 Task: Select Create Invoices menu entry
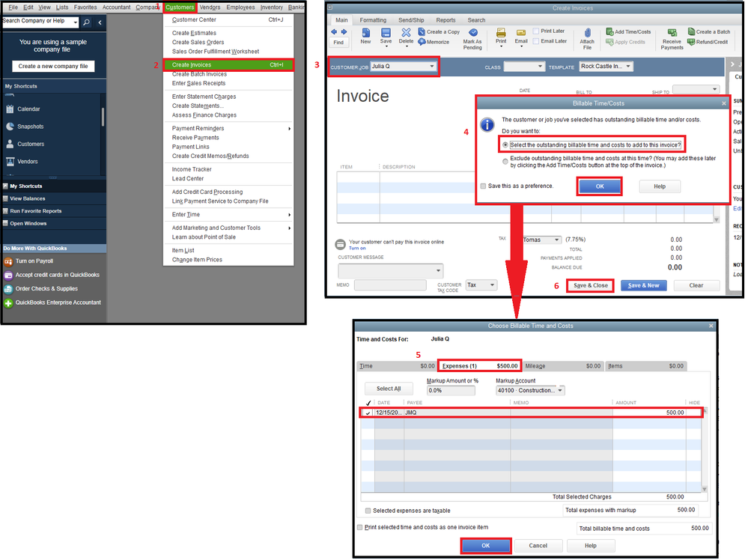point(228,65)
